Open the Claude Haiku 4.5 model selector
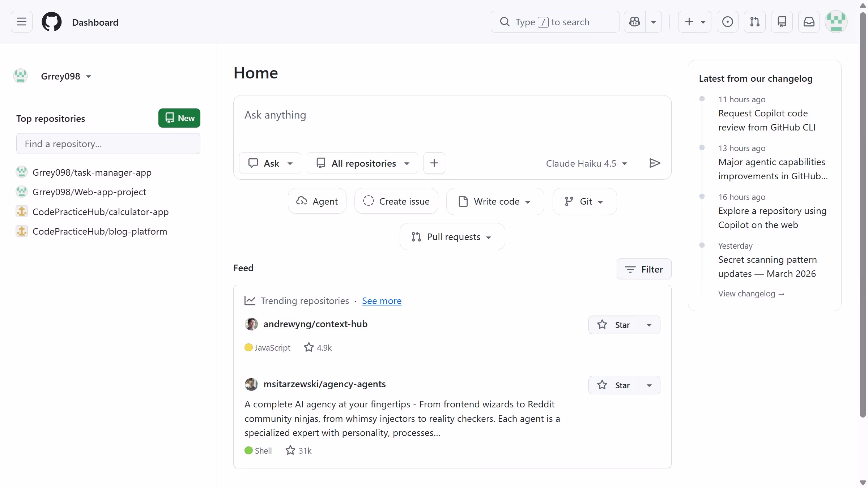The image size is (868, 488). (586, 163)
